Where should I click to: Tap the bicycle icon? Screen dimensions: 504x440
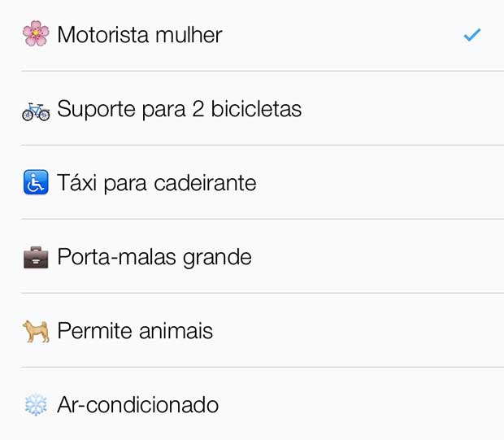[x=36, y=111]
